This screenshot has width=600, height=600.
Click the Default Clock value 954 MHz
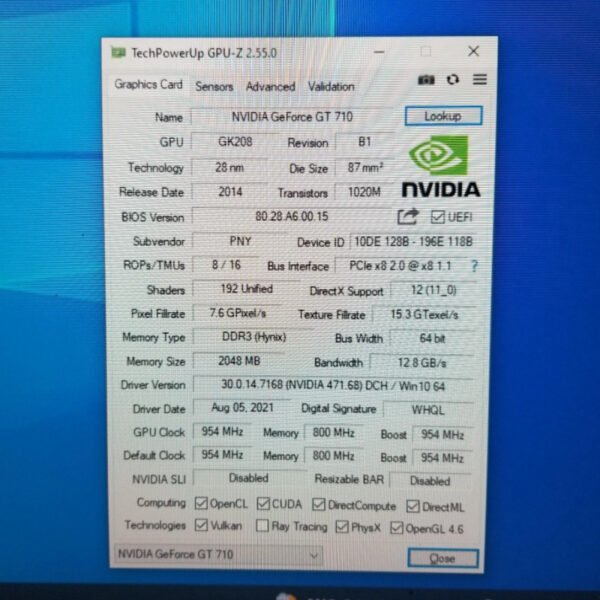222,455
